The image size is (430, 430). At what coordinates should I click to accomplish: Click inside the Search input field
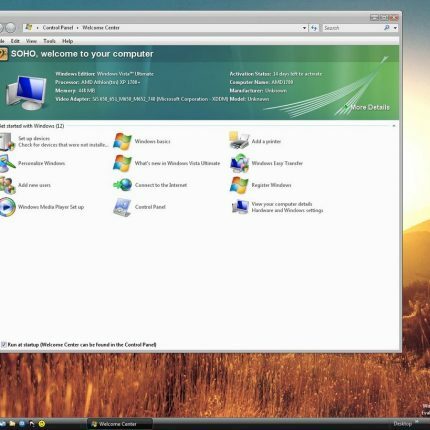[353, 28]
